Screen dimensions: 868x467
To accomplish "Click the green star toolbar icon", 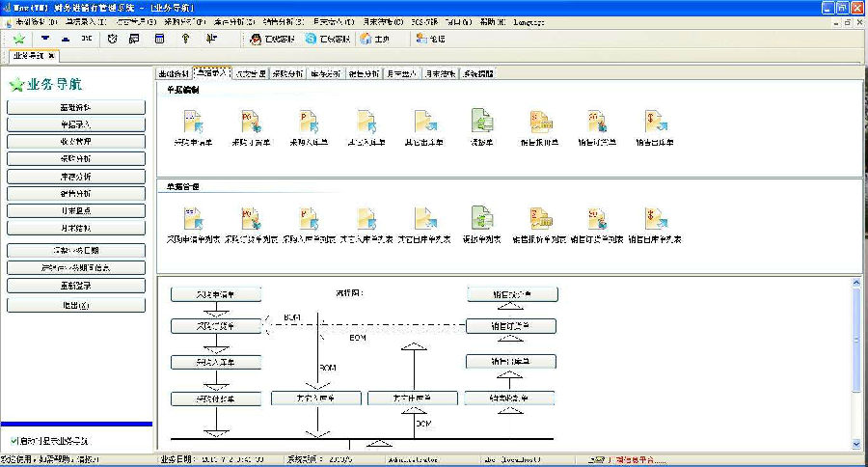I will [19, 39].
